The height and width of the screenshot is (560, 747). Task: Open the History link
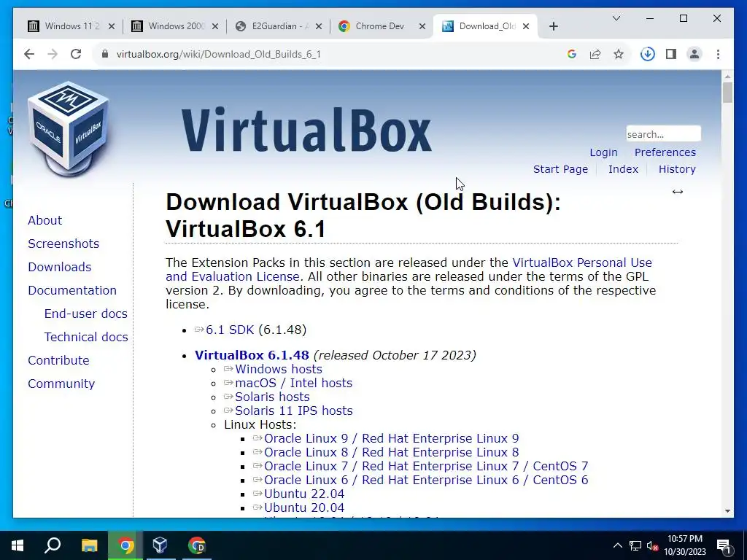tap(677, 169)
